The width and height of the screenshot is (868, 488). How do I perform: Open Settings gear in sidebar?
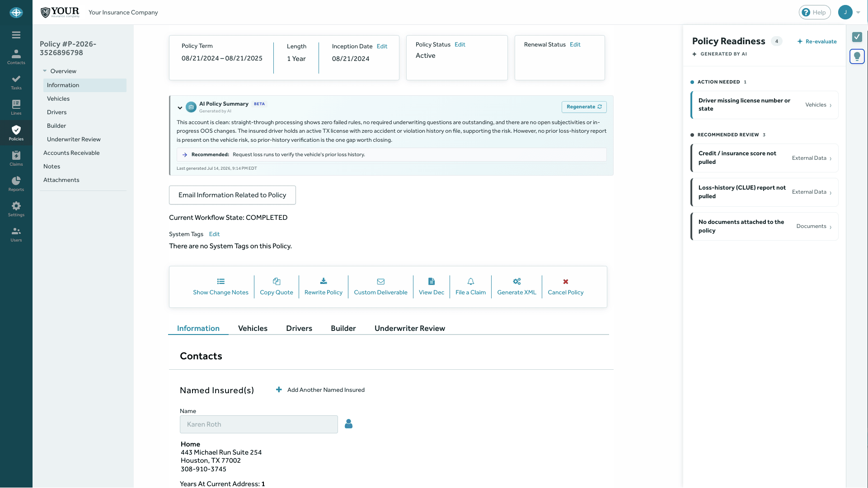tap(16, 209)
